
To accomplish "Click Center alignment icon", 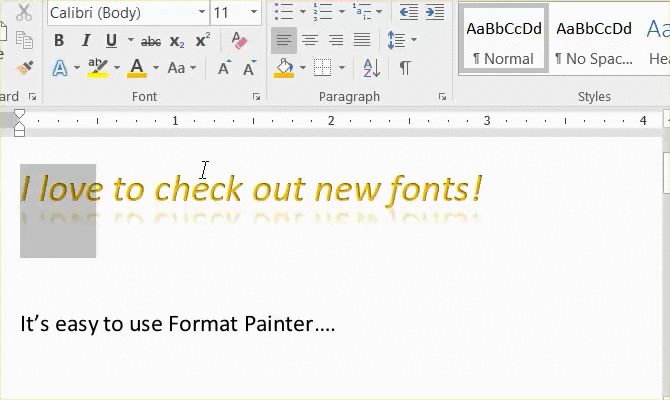I will (x=310, y=41).
